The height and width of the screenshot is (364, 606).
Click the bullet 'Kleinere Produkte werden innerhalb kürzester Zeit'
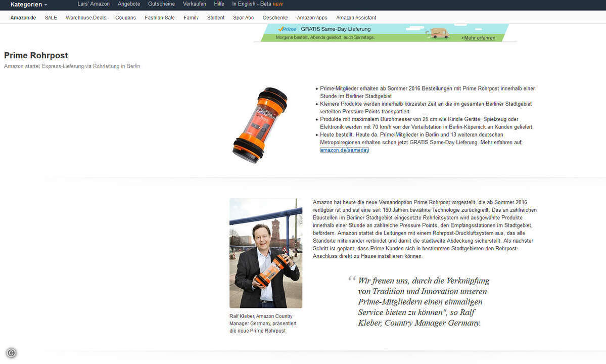[426, 108]
